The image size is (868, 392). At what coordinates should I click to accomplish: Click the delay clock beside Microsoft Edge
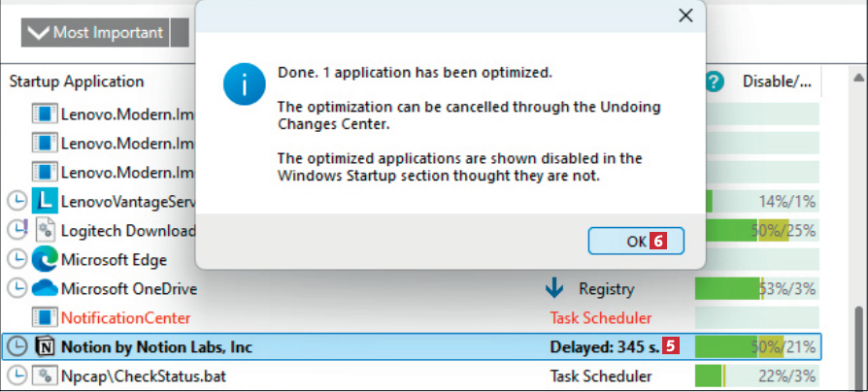click(16, 259)
